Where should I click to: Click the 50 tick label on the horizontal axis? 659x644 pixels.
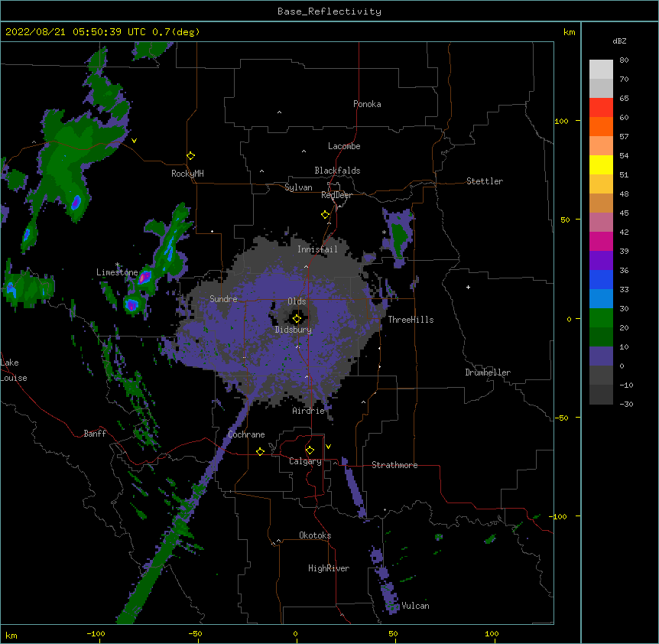pos(393,633)
